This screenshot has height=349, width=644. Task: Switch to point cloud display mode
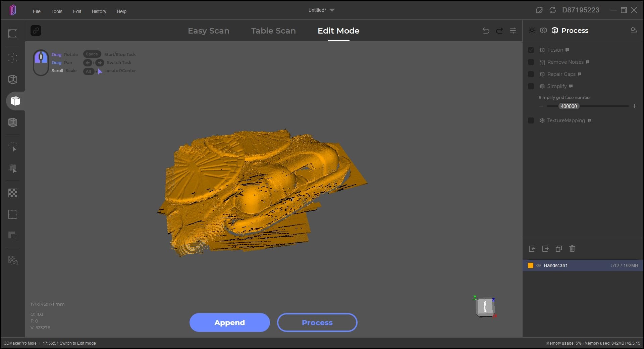pos(13,58)
